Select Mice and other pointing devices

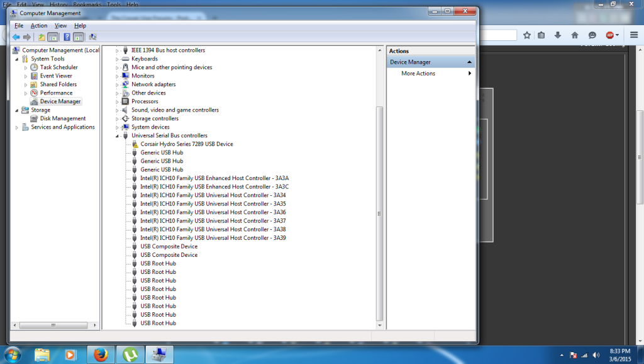pyautogui.click(x=172, y=67)
